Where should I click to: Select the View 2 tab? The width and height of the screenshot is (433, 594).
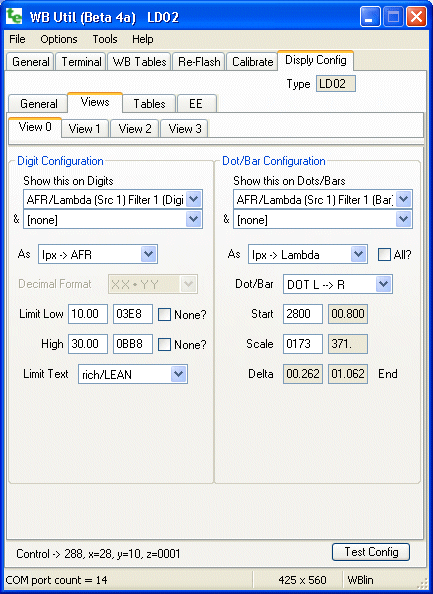[135, 128]
